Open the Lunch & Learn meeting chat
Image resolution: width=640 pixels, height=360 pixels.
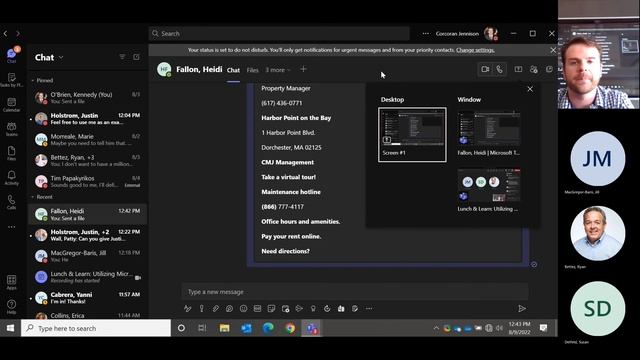coord(87,277)
